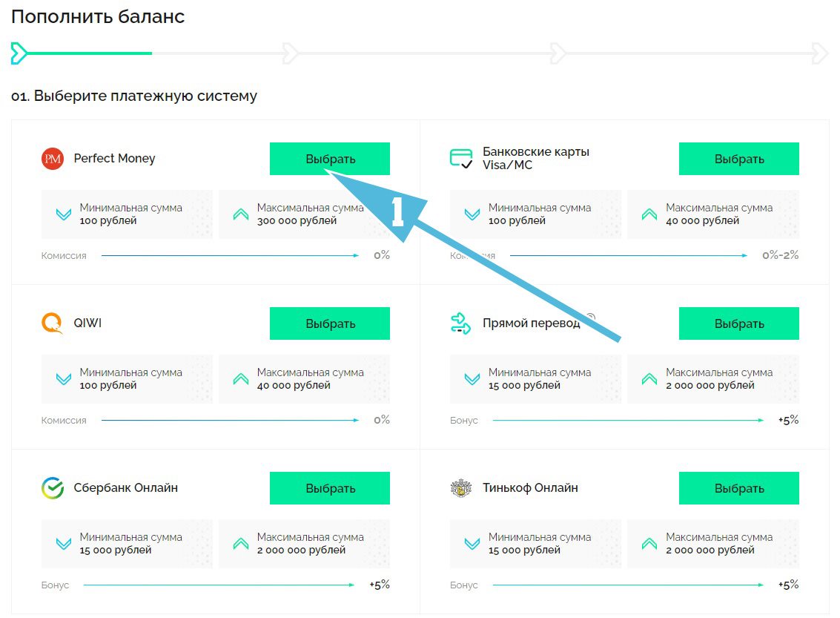Image resolution: width=840 pixels, height=618 pixels.
Task: Click Комиссия label under Perfect Money
Action: 64,256
